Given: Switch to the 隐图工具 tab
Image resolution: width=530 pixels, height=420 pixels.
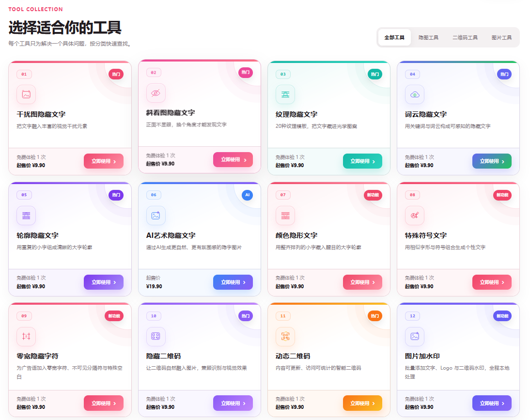Looking at the screenshot, I should [x=428, y=37].
